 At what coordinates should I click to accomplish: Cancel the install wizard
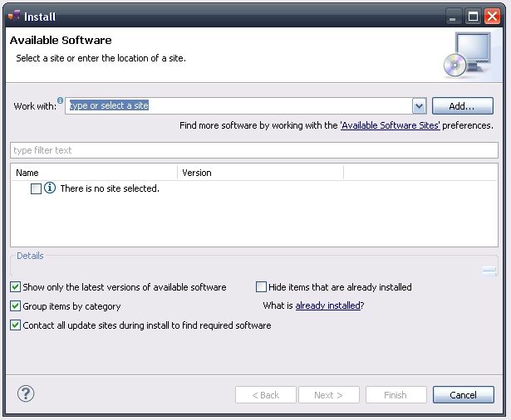463,395
